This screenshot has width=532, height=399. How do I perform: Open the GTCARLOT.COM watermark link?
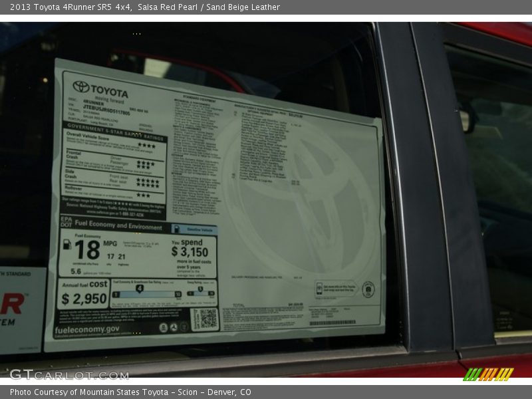(69, 375)
